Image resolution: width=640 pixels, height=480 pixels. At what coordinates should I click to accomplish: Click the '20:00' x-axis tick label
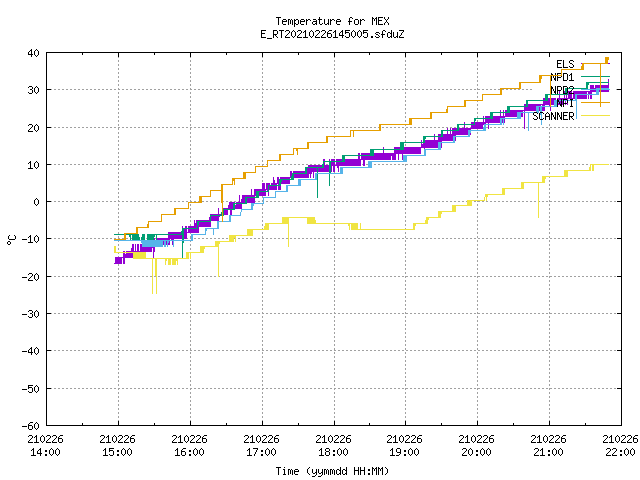(477, 452)
